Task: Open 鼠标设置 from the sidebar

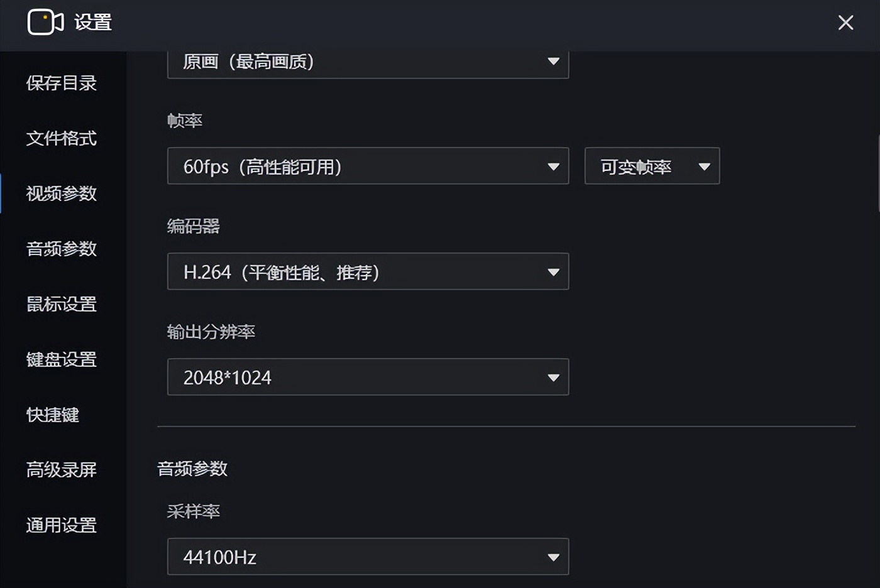Action: (x=60, y=305)
